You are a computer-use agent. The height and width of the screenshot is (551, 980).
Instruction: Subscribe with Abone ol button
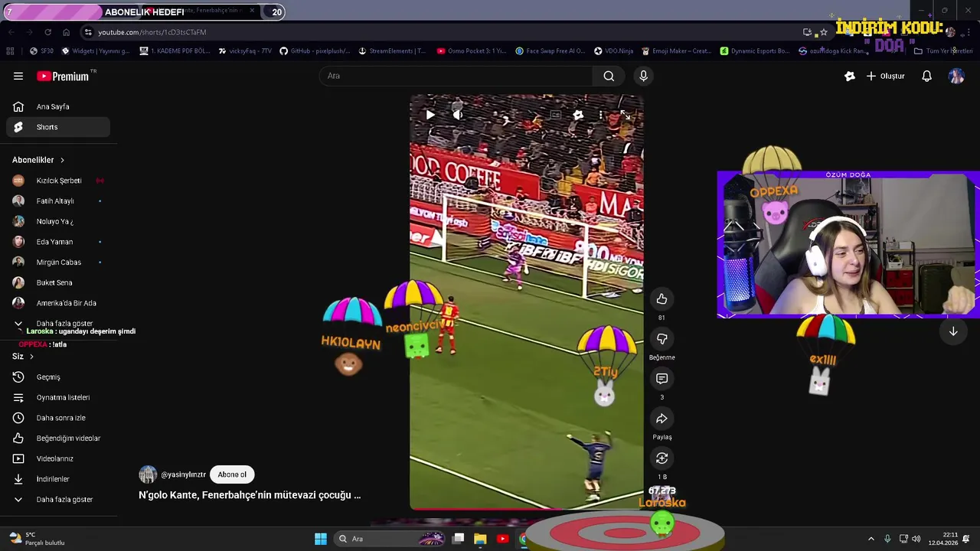pyautogui.click(x=232, y=474)
